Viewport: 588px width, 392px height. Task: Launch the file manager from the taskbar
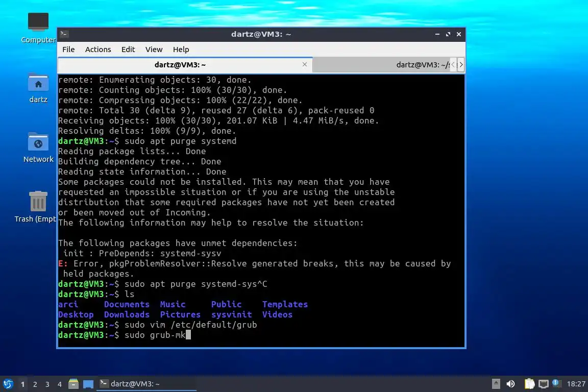click(73, 384)
